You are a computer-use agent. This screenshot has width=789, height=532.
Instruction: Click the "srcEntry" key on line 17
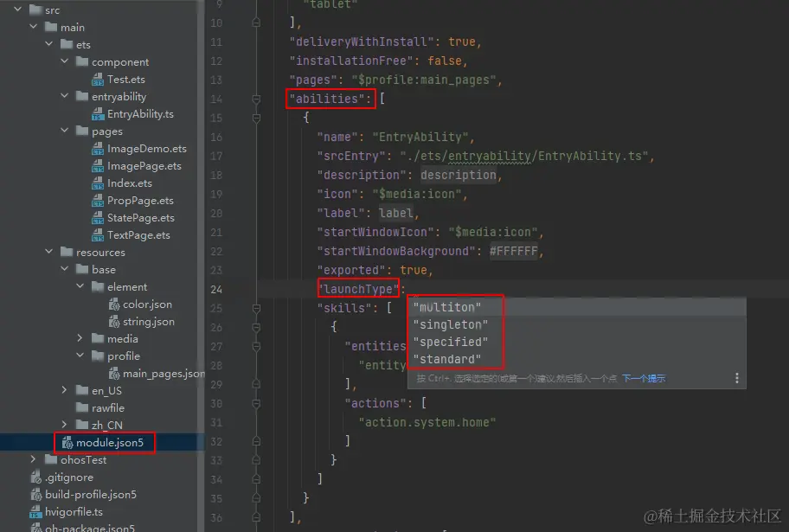point(351,156)
